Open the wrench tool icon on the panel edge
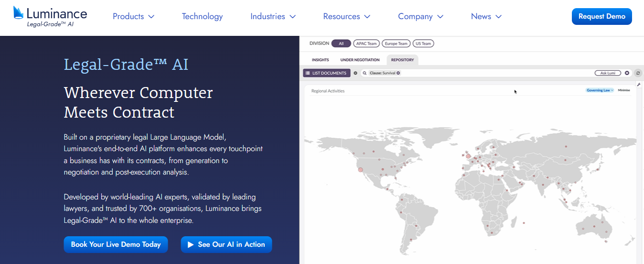The image size is (644, 264). 639,85
